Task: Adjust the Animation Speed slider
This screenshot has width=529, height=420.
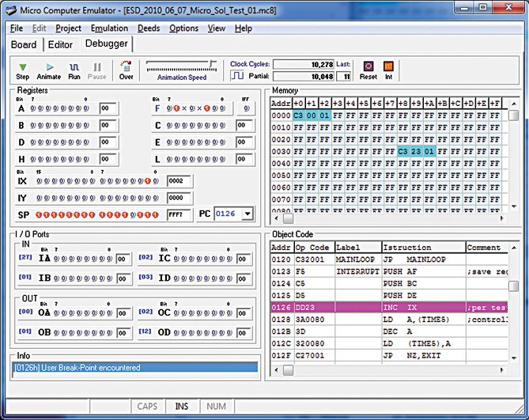Action: [x=211, y=63]
